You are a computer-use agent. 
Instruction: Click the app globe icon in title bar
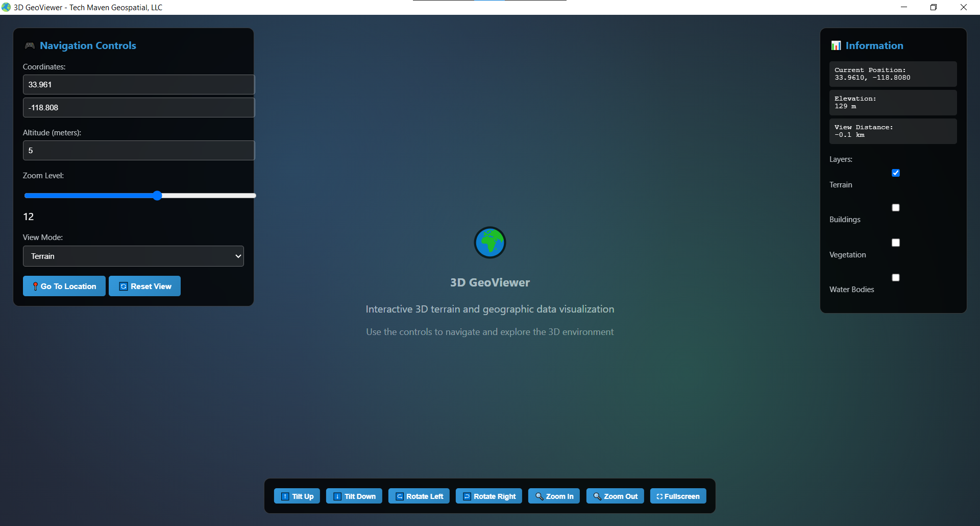point(6,7)
